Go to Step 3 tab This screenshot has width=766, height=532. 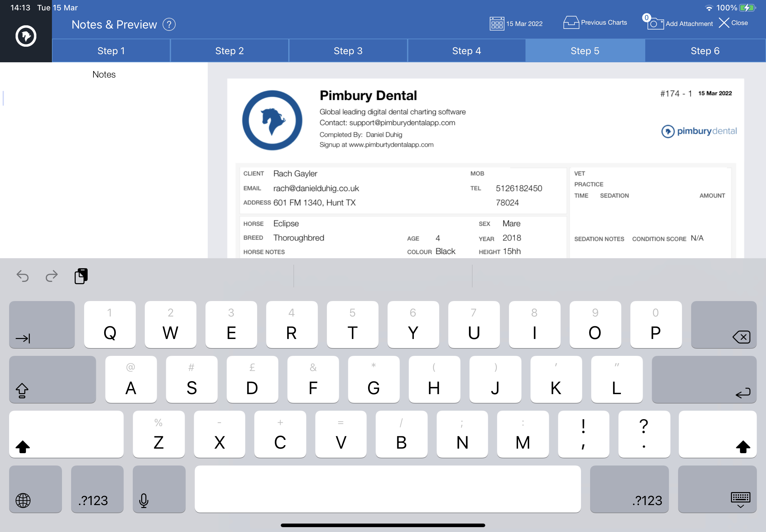[348, 51]
